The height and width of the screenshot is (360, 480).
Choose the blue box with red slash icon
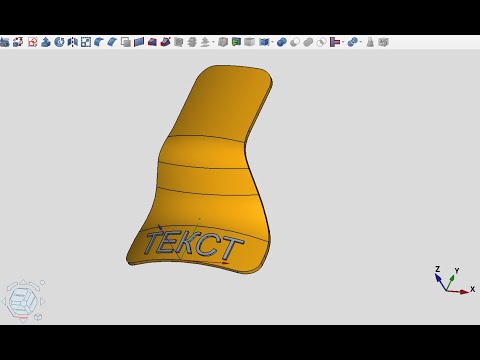(166, 42)
